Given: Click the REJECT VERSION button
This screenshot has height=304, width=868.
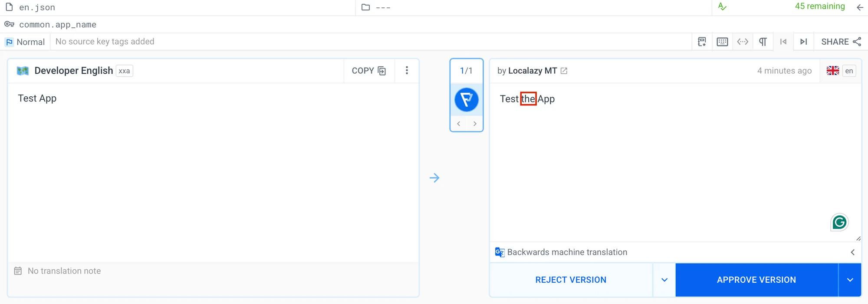Looking at the screenshot, I should click(571, 280).
